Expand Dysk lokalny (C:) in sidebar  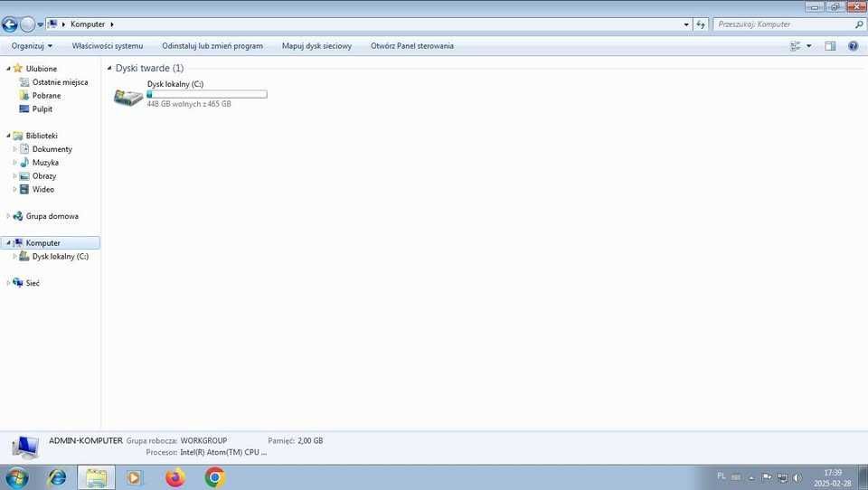click(x=15, y=257)
